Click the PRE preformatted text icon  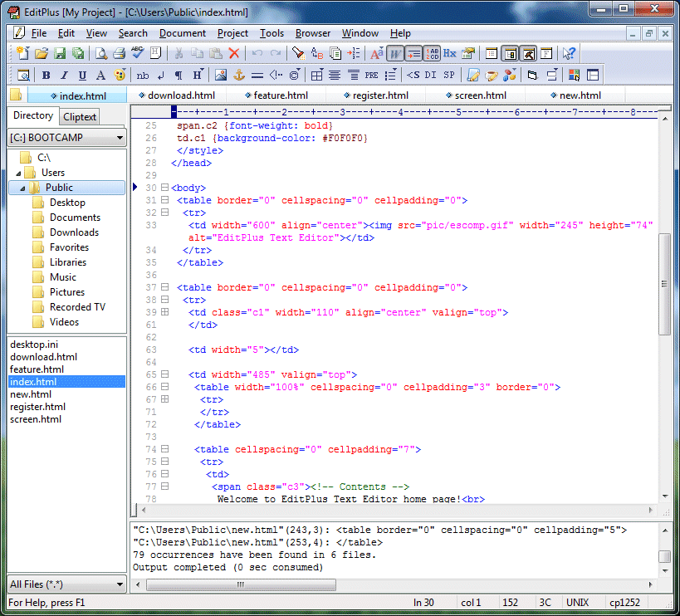370,74
